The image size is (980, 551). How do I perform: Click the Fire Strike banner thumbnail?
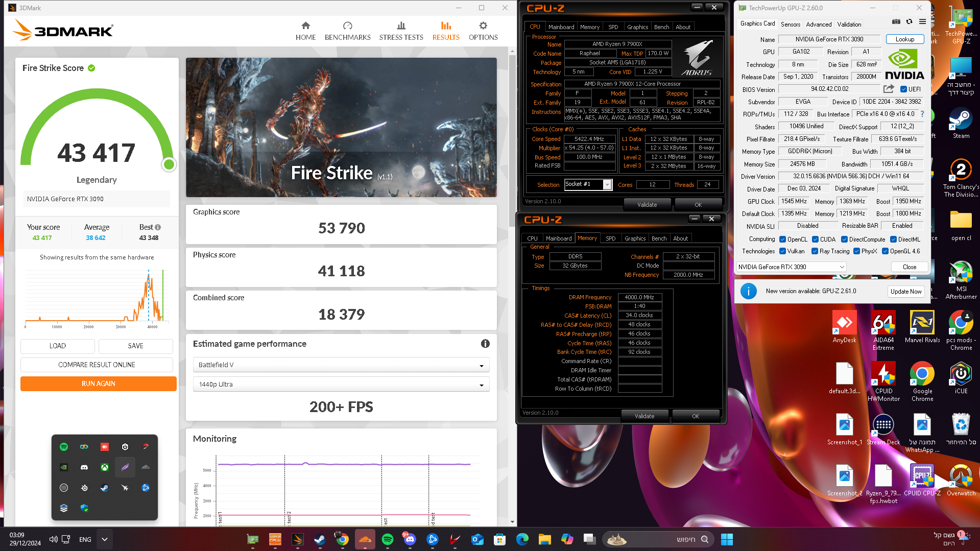click(341, 127)
